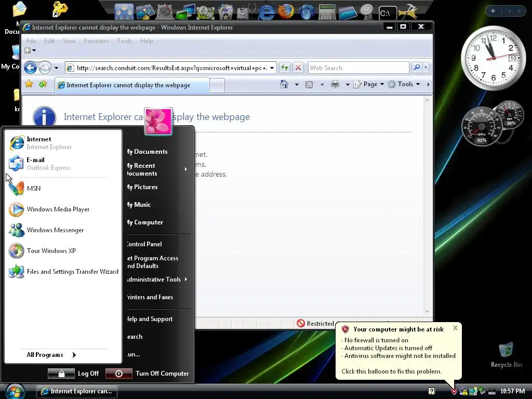Expand the Print button dropdown arrow
532x399 pixels.
pyautogui.click(x=348, y=85)
